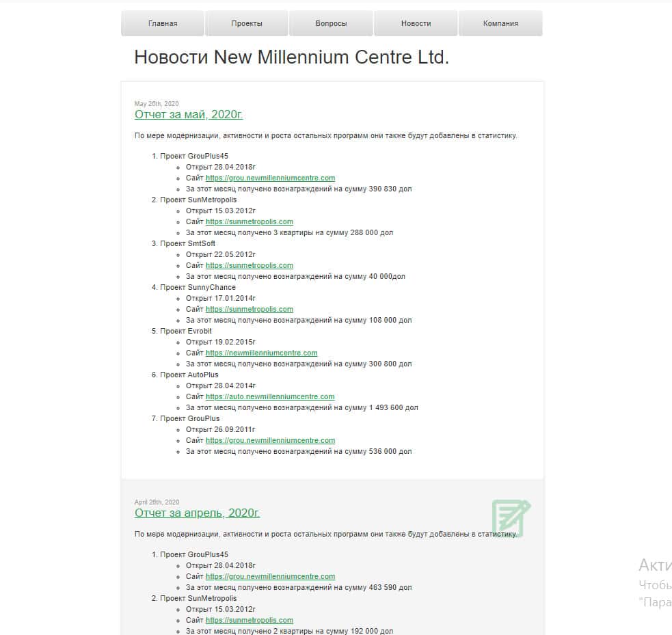
Task: Click the text Открыт 28.04.2018г in May report
Action: pyautogui.click(x=221, y=167)
